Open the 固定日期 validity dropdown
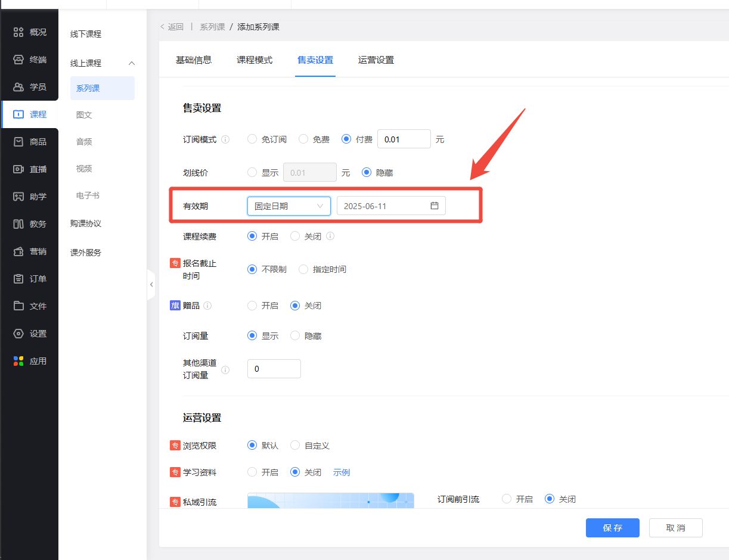 coord(289,206)
